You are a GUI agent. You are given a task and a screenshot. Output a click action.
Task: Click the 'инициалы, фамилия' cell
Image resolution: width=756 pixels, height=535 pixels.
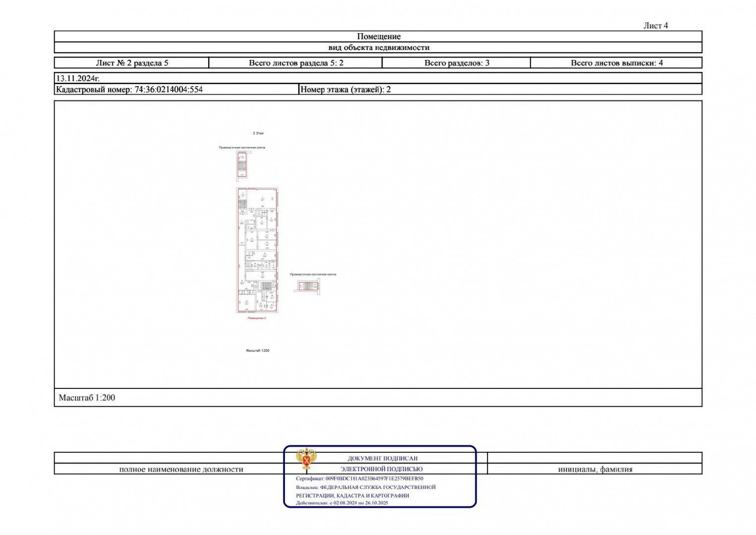point(594,469)
